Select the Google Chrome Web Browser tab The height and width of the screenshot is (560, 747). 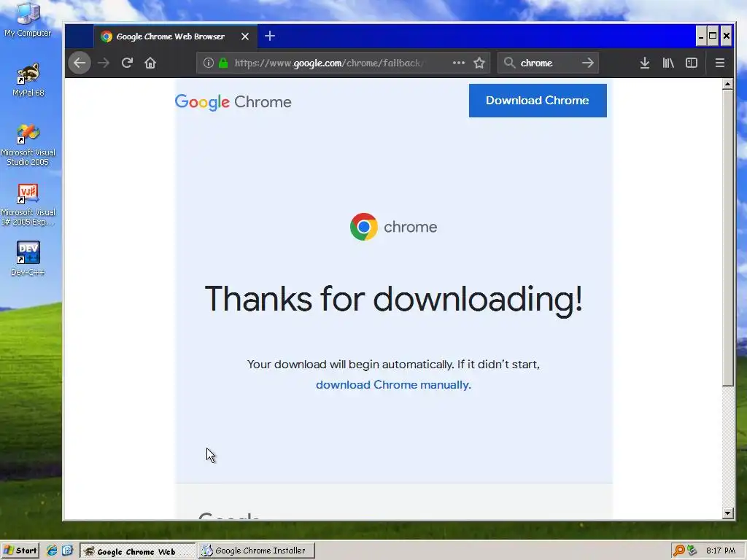175,36
